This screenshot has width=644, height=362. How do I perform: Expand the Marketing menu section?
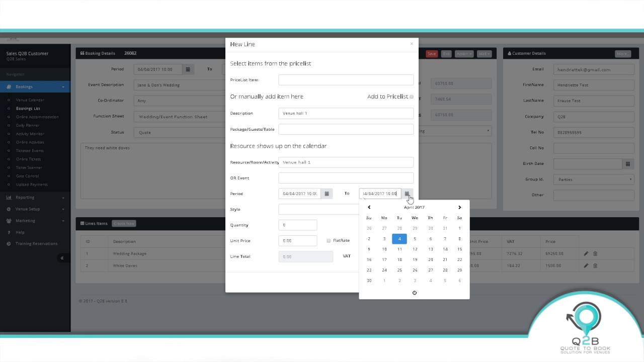35,221
